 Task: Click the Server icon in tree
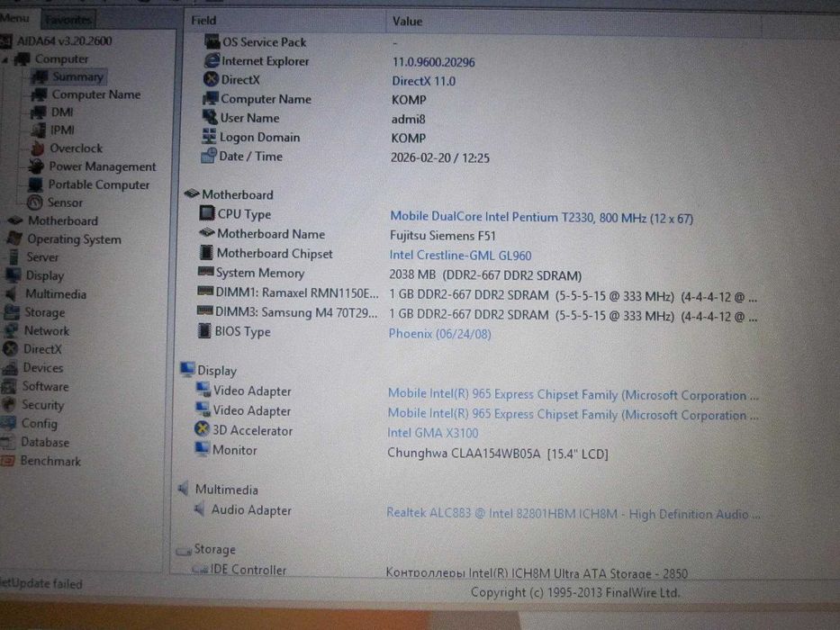tap(14, 257)
